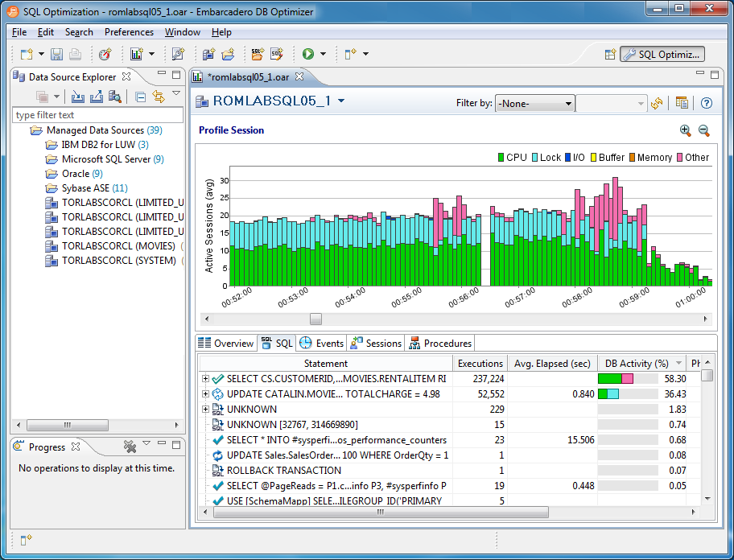
Task: Open the profile chart icon dropdown arrow
Action: tap(151, 54)
